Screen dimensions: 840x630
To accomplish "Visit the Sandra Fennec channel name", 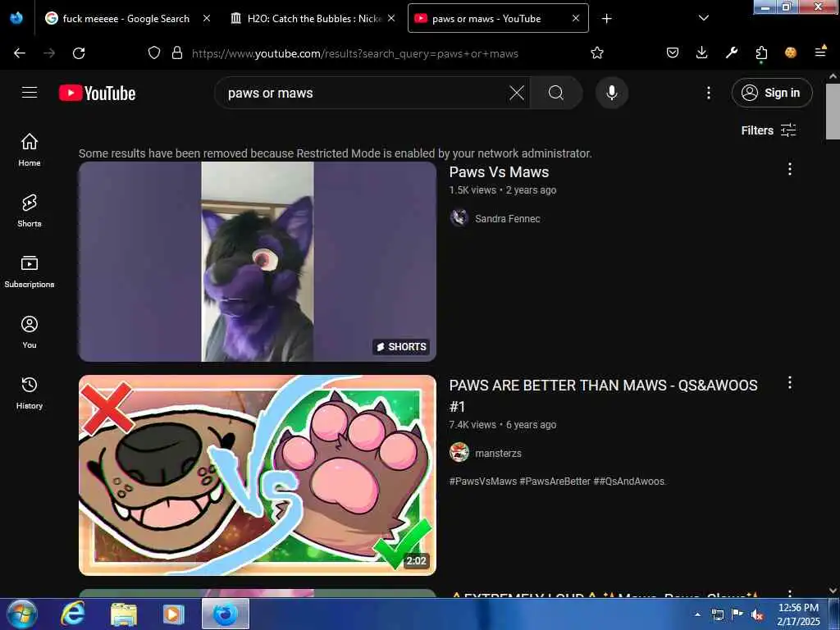I will click(x=507, y=218).
